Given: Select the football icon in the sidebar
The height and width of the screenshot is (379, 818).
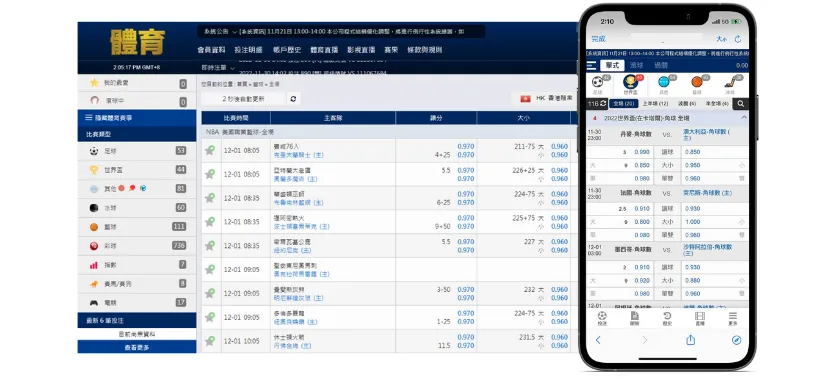Looking at the screenshot, I should 94,151.
